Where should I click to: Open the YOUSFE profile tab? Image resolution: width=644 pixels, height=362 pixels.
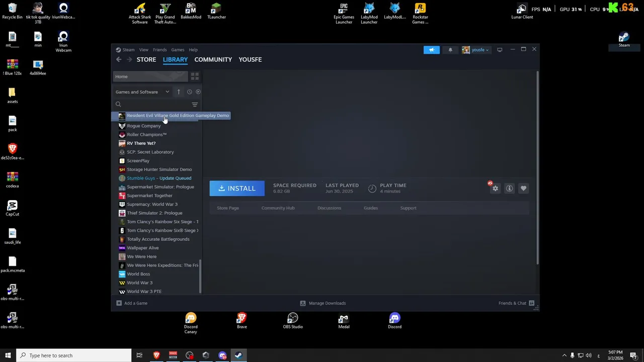(250, 59)
